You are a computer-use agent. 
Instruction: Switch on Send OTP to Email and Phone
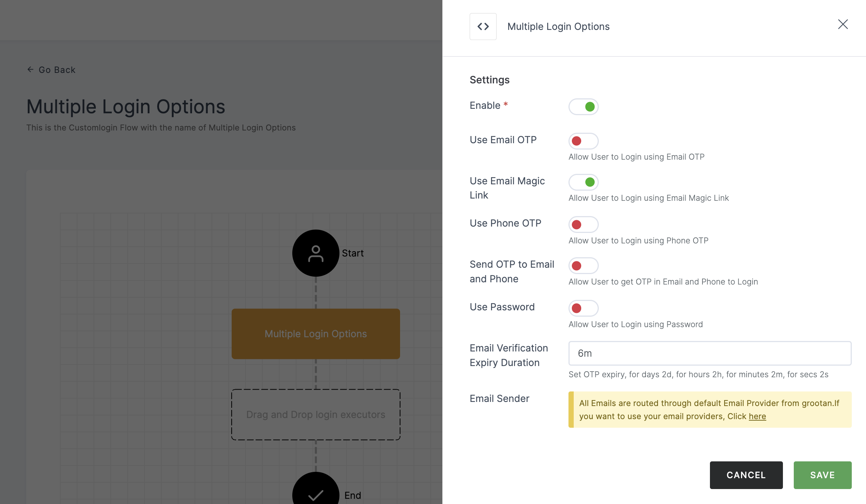(583, 265)
